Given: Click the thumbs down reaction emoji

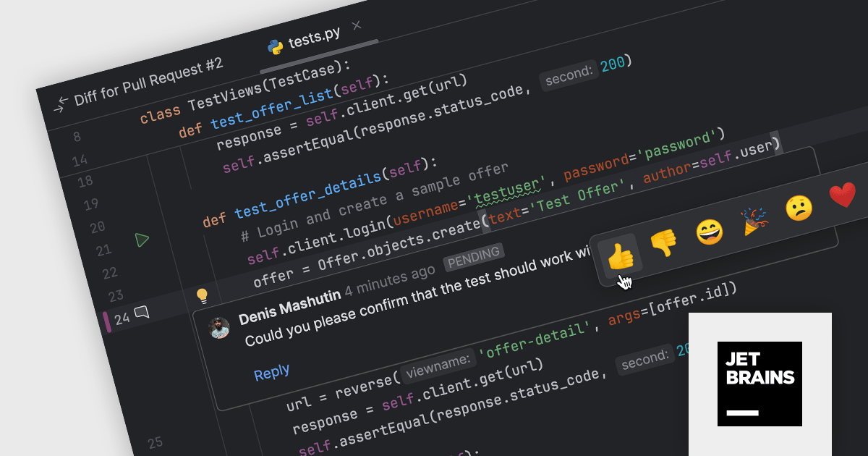Looking at the screenshot, I should tap(663, 243).
